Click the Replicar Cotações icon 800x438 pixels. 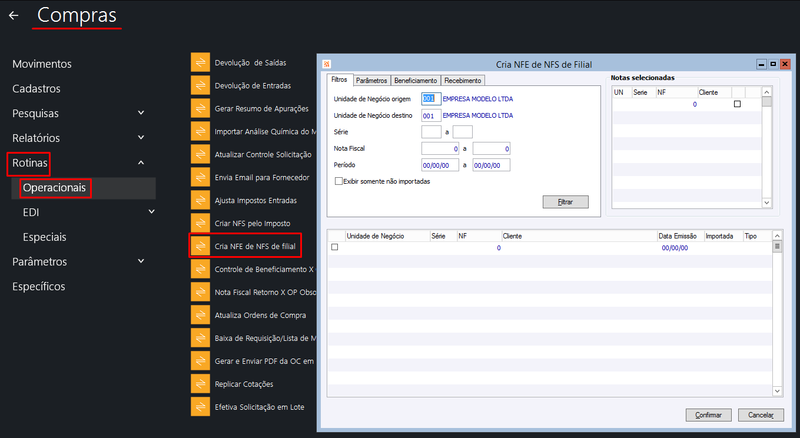point(201,384)
